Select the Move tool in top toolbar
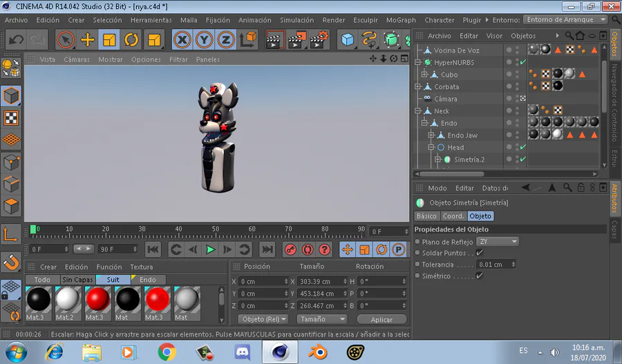 click(87, 39)
